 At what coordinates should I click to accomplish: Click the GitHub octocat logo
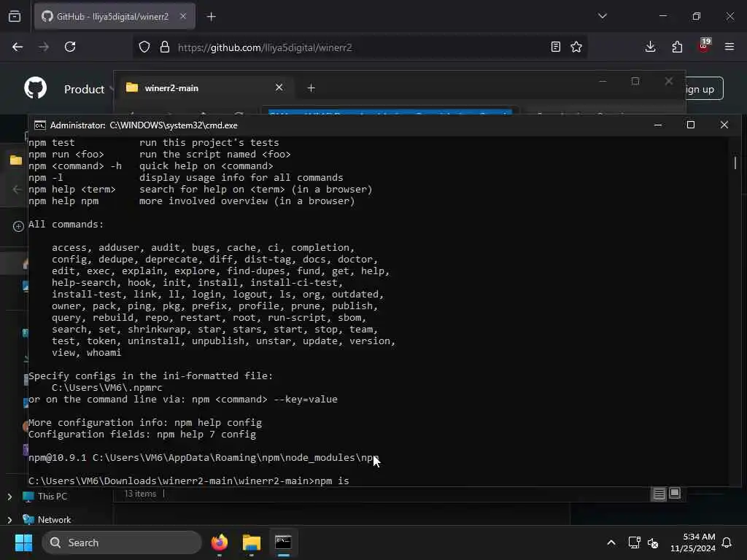36,88
